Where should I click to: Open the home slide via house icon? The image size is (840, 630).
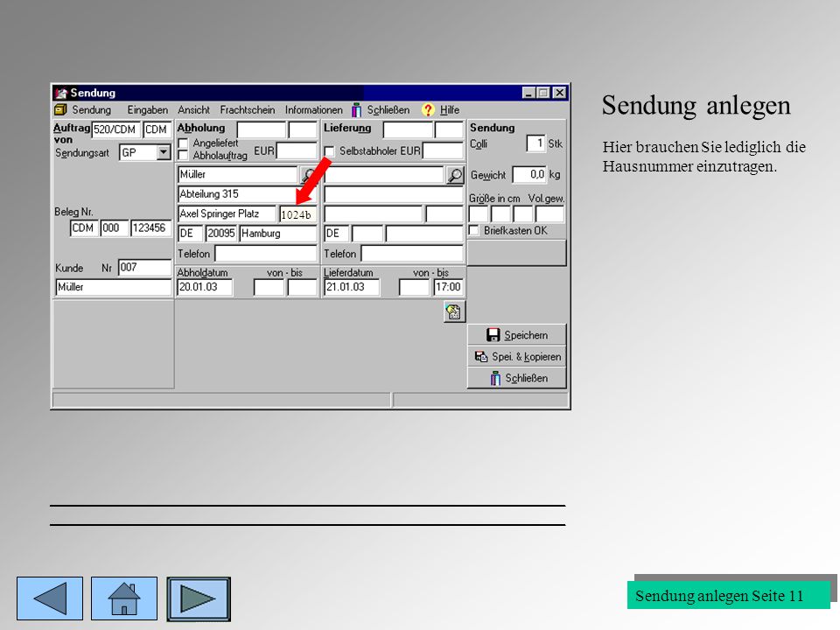click(124, 598)
